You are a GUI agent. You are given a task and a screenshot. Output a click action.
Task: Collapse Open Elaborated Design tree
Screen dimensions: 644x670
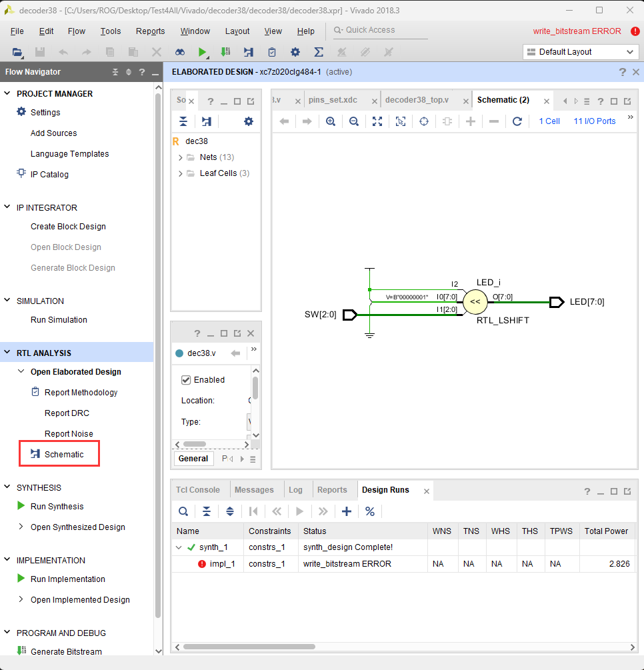[x=21, y=371]
